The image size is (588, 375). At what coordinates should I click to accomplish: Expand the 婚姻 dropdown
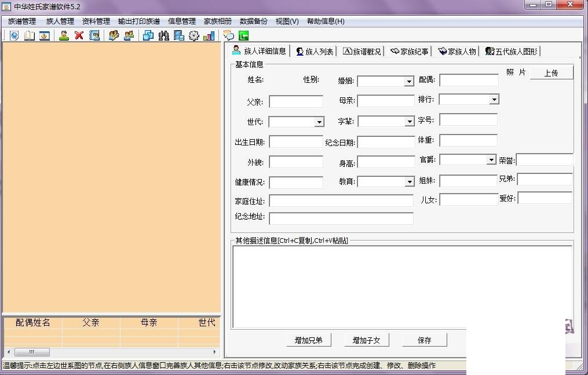coord(409,82)
